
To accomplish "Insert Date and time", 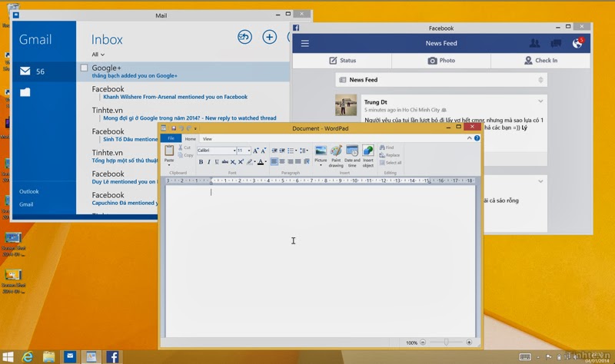I will [x=352, y=150].
